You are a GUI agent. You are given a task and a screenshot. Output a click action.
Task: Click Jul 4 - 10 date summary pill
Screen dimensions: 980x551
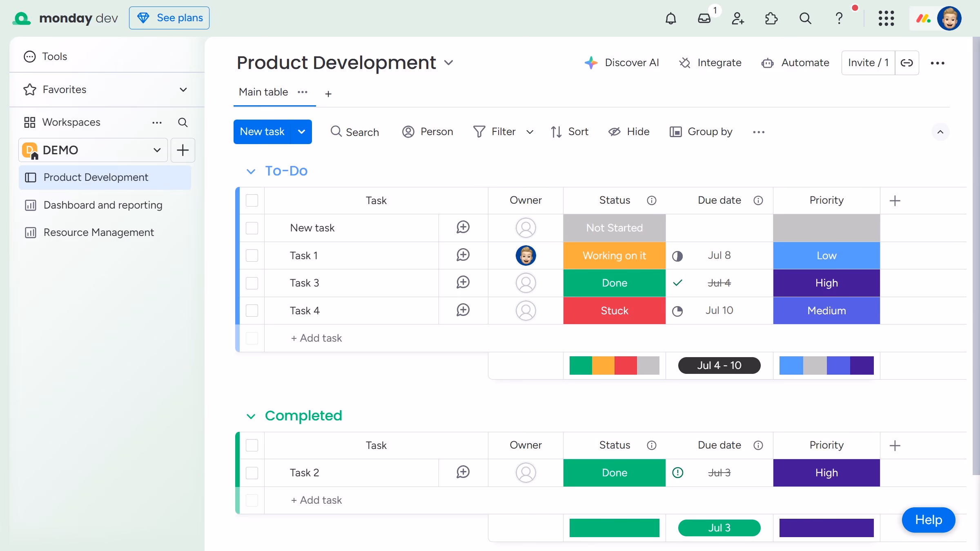pyautogui.click(x=719, y=365)
